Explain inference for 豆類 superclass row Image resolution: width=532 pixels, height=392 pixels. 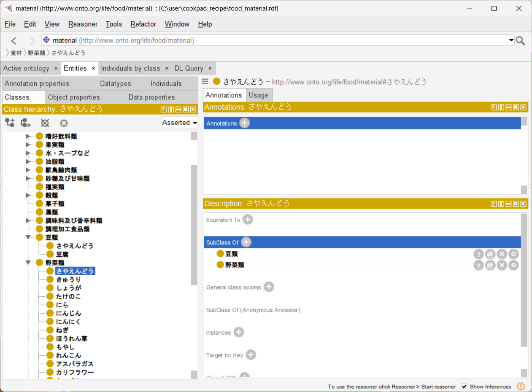click(x=478, y=254)
